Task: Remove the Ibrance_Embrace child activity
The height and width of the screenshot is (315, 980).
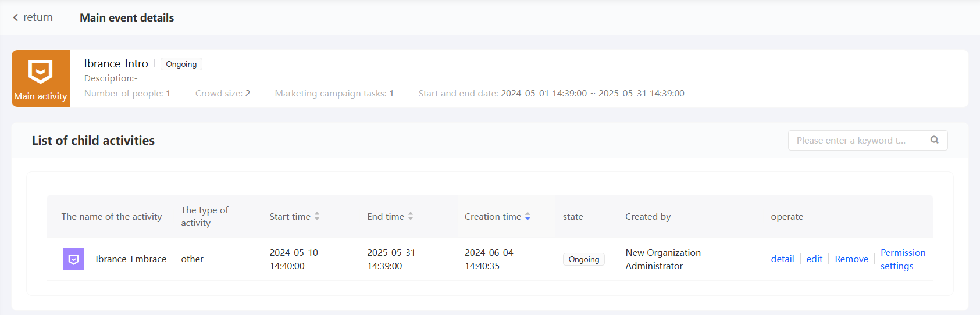Action: tap(851, 259)
